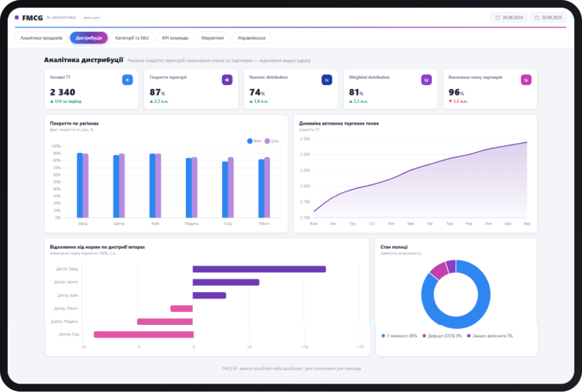This screenshot has height=392, width=582.
Task: Click the Стан полиці panel title
Action: pos(394,247)
